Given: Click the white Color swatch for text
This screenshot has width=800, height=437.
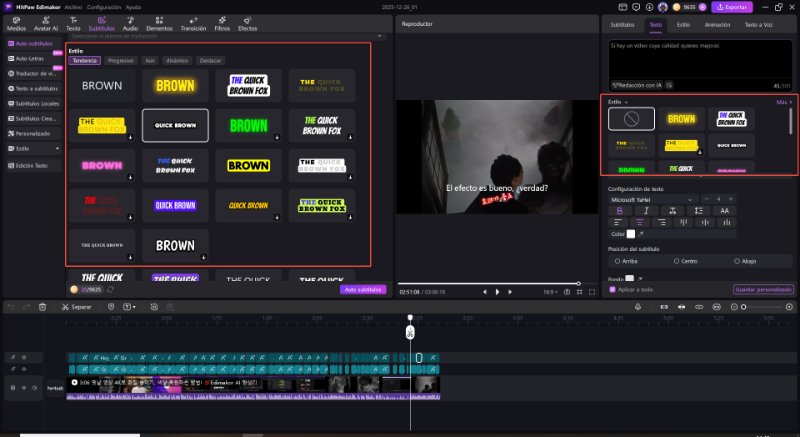Looking at the screenshot, I should click(x=631, y=233).
